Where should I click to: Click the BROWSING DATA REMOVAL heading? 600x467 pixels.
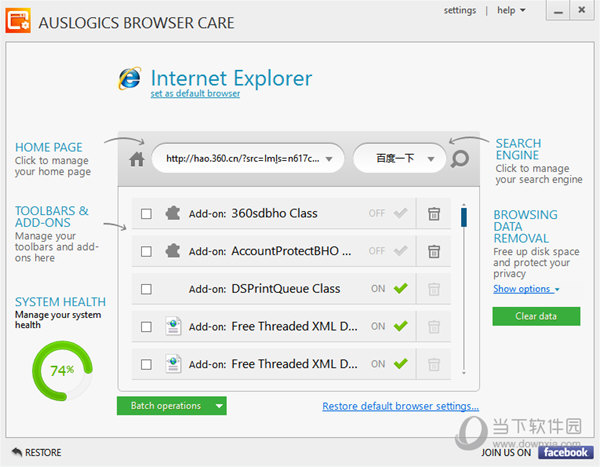point(525,227)
